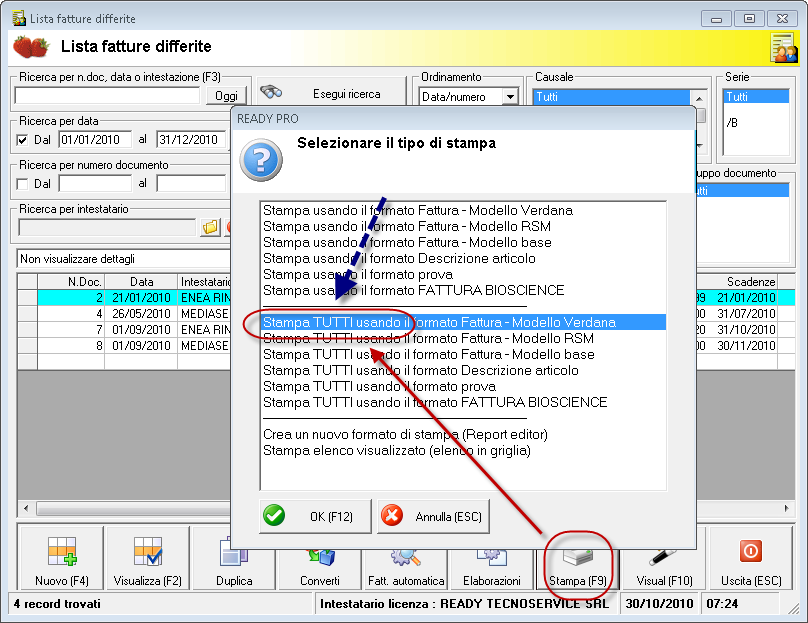Viewport: 808px width, 623px height.
Task: Open Visualizza (F2) to view the document
Action: (147, 559)
